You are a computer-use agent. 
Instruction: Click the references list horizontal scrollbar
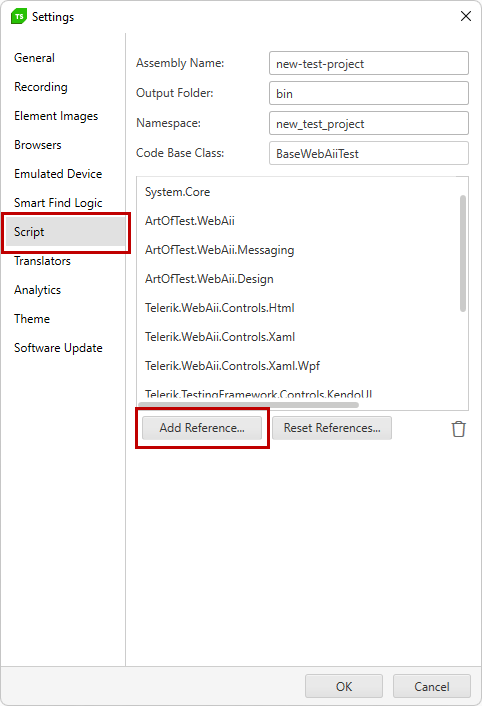249,404
